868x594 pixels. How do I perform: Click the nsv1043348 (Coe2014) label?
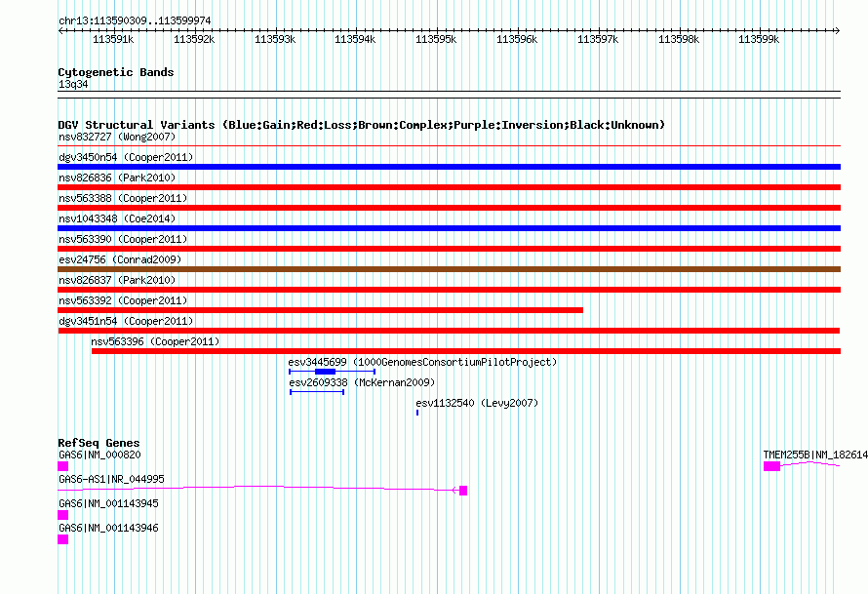point(117,218)
